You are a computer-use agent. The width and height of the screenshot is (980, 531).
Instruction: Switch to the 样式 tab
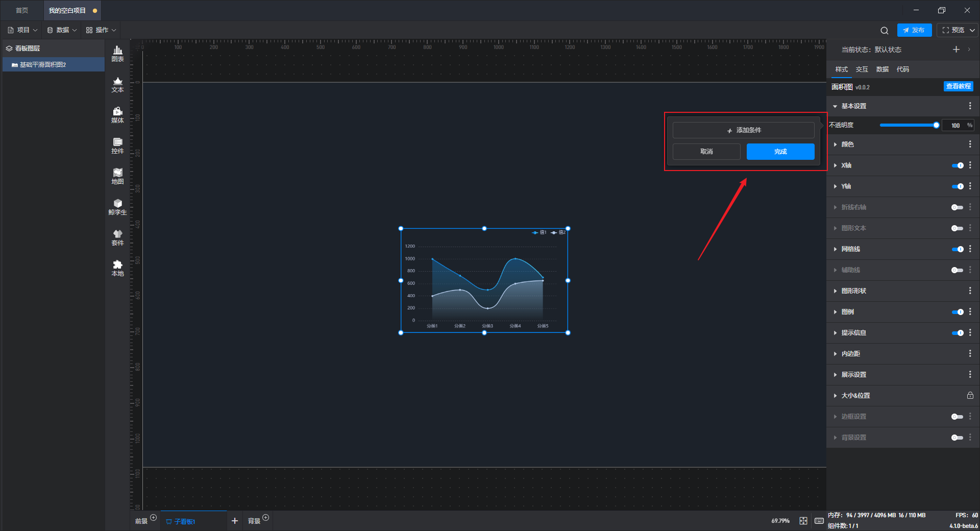click(842, 69)
